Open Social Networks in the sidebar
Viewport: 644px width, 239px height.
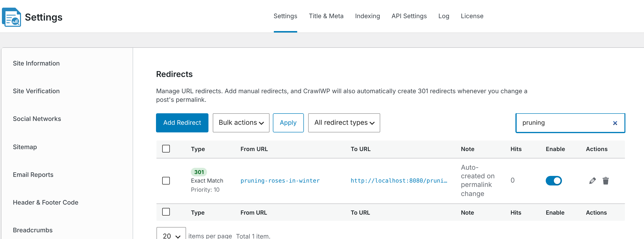[37, 119]
